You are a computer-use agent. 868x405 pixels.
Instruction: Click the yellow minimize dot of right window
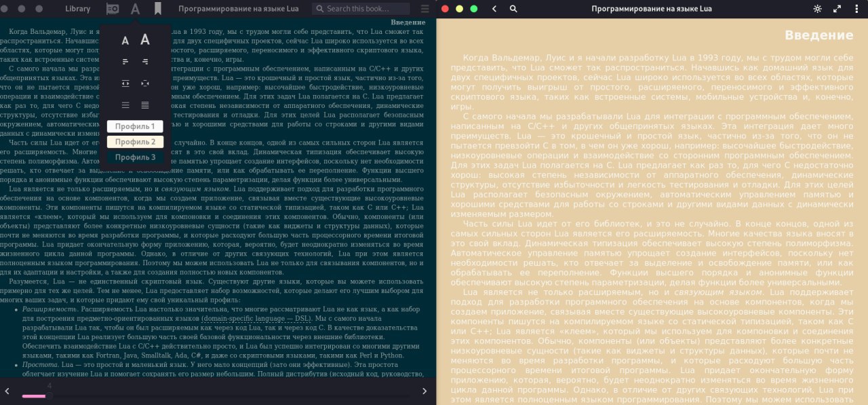point(459,9)
